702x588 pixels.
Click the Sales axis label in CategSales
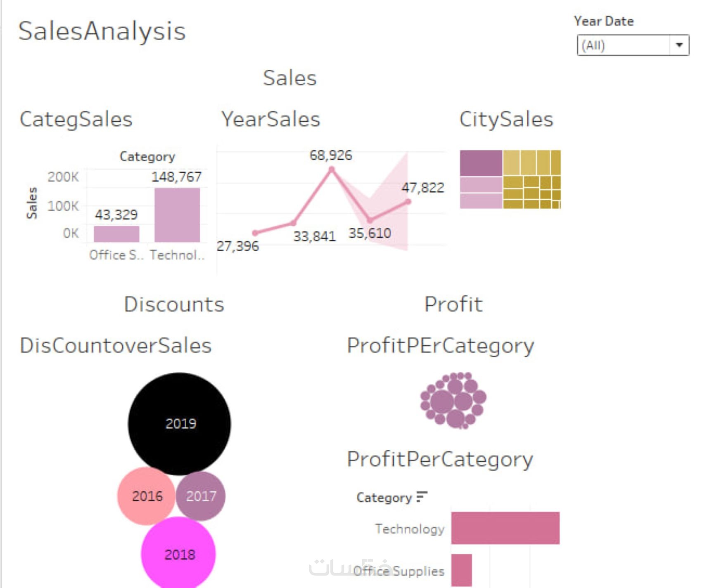point(32,203)
